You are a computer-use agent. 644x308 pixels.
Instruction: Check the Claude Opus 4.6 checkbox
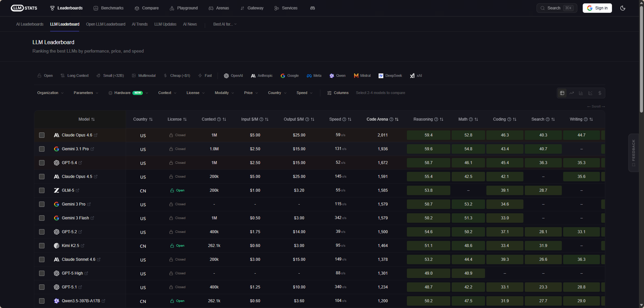(42, 135)
